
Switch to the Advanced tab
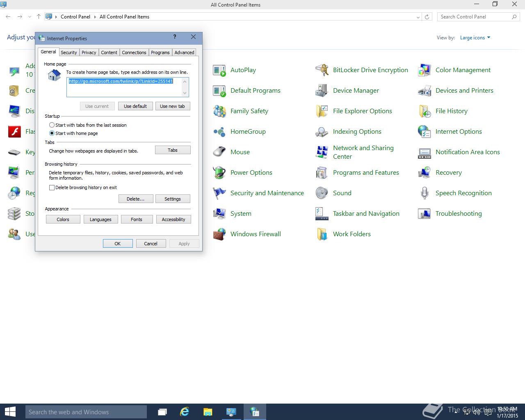[184, 52]
